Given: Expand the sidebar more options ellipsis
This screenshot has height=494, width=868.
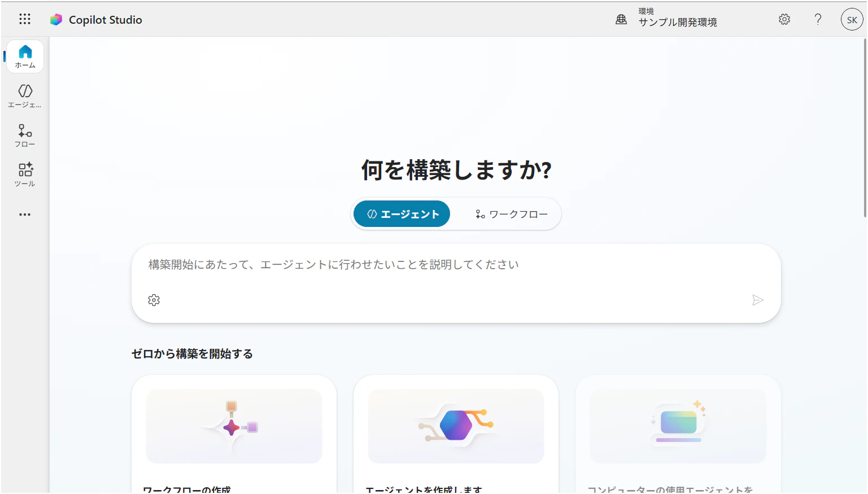Looking at the screenshot, I should pyautogui.click(x=25, y=215).
